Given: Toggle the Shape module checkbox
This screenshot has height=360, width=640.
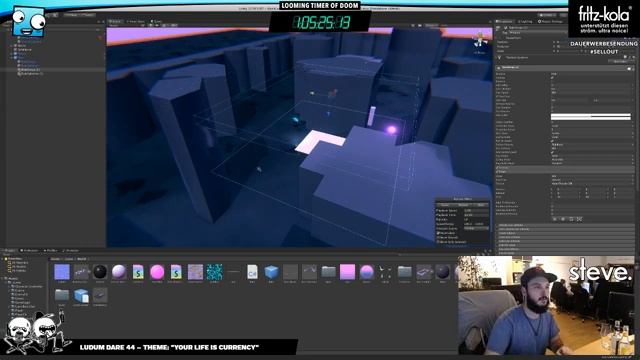Looking at the screenshot, I should coord(498,171).
